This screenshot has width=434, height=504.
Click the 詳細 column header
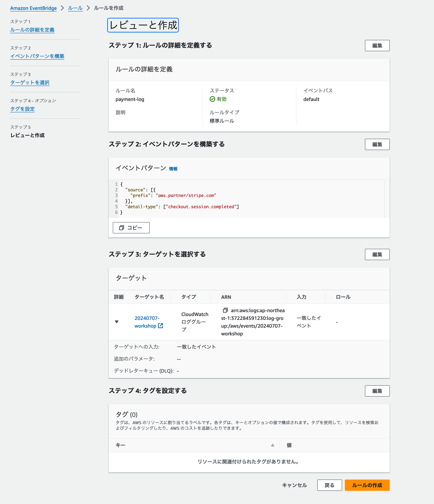pyautogui.click(x=119, y=297)
